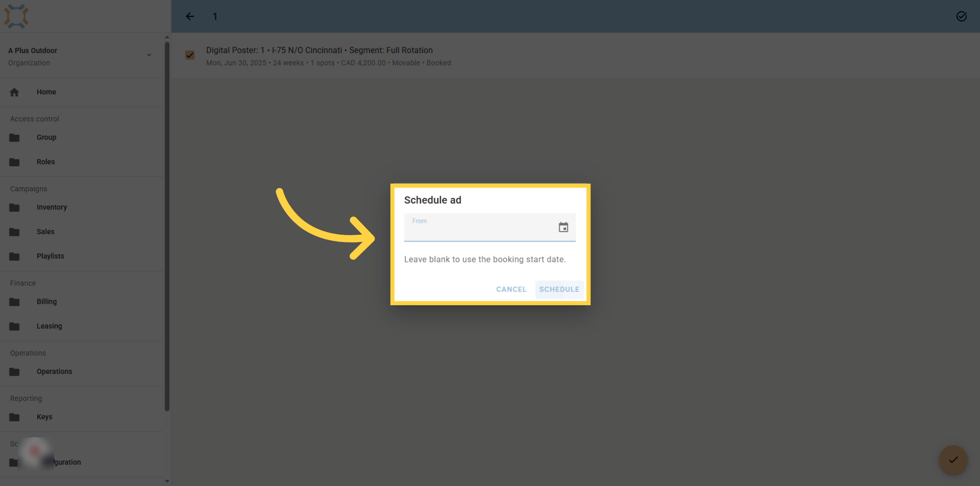Open the calendar date picker icon
Viewport: 980px width, 486px height.
click(x=563, y=227)
